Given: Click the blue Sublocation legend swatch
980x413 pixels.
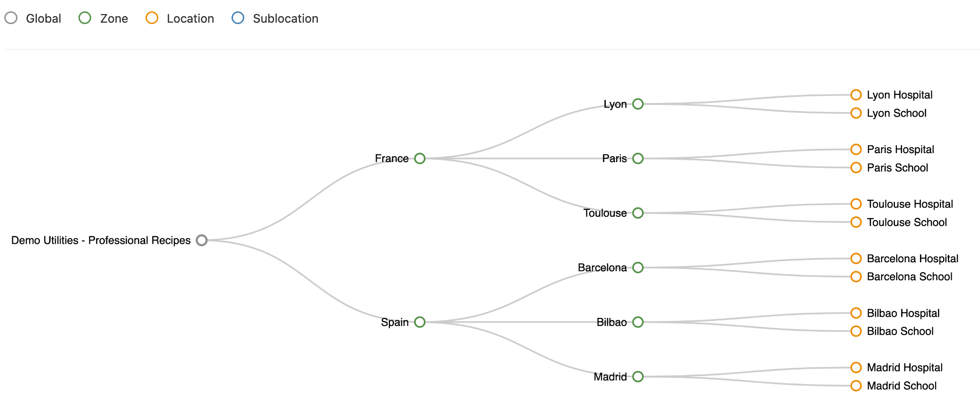Looking at the screenshot, I should [238, 18].
